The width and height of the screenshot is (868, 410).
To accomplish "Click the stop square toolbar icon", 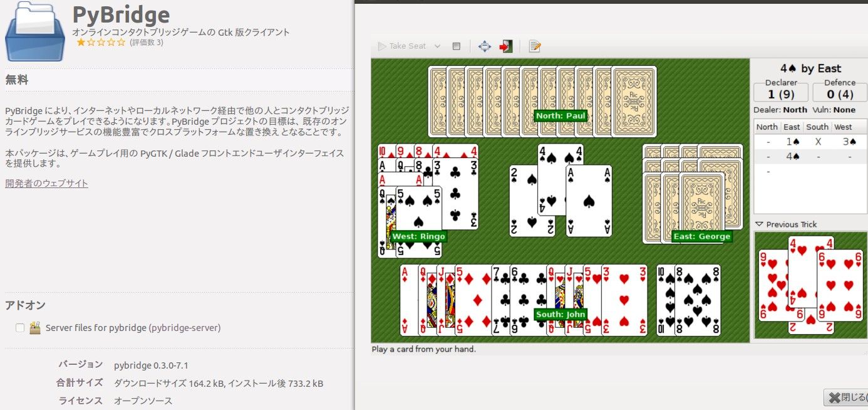I will click(x=457, y=46).
